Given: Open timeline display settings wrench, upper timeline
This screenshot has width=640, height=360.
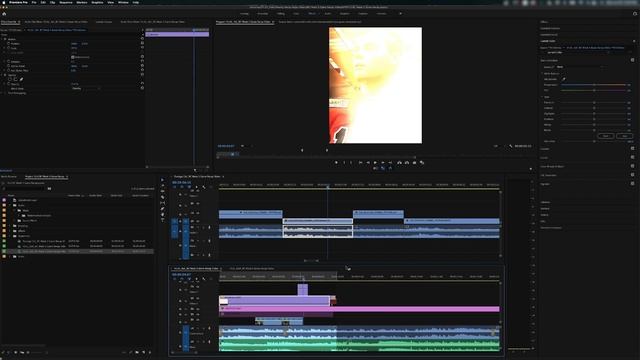Looking at the screenshot, I should [204, 187].
